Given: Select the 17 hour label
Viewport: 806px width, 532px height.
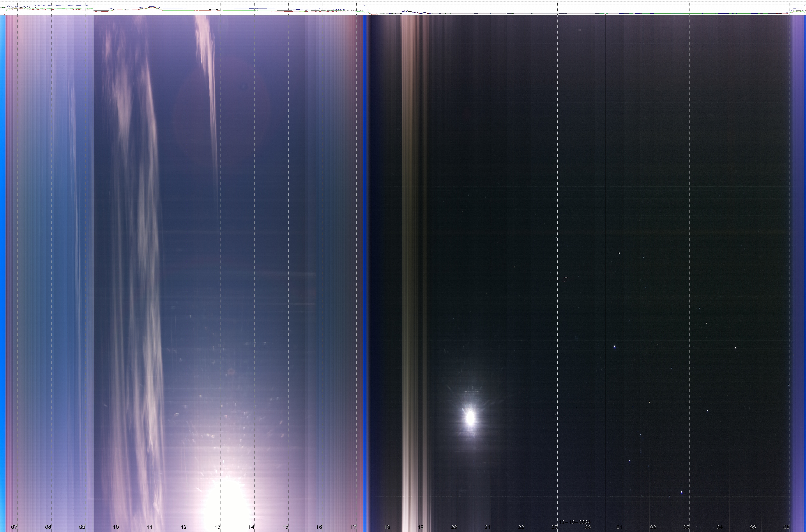Looking at the screenshot, I should (x=354, y=527).
